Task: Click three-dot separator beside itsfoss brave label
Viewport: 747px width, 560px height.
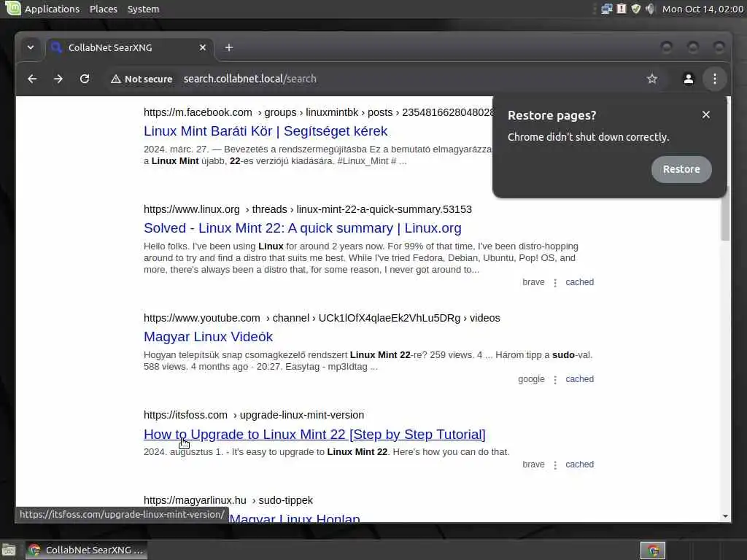Action: point(555,465)
